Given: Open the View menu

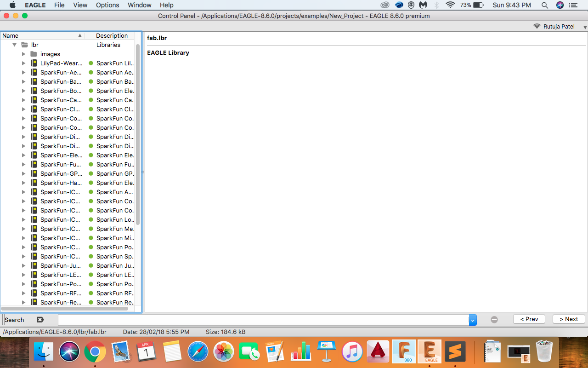Looking at the screenshot, I should coord(80,5).
